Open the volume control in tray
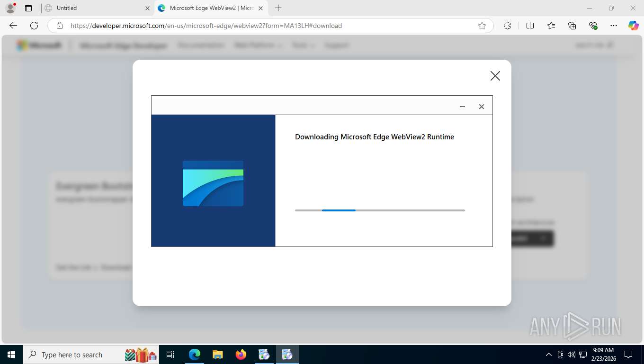 pos(572,355)
